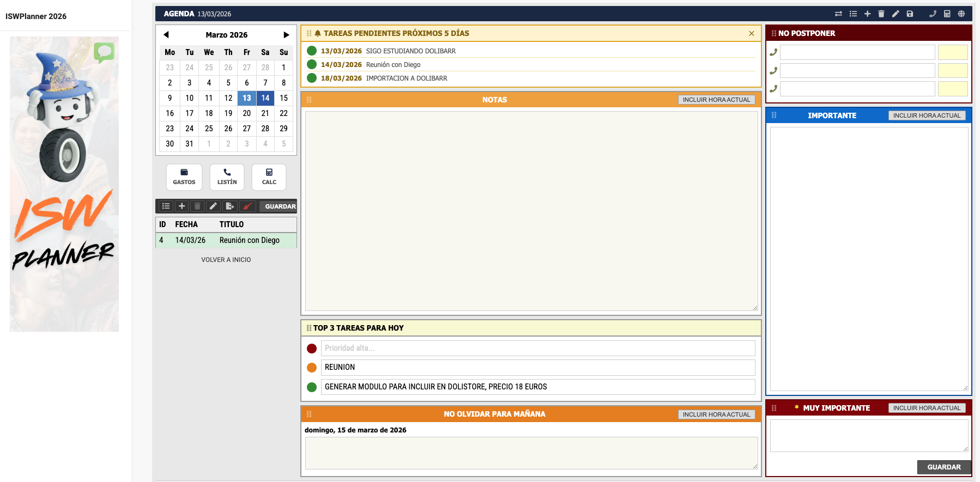Click INCLUIR HORA ACTUAL in the MUY IMPORTANTE header
Image resolution: width=980 pixels, height=482 pixels.
[927, 408]
